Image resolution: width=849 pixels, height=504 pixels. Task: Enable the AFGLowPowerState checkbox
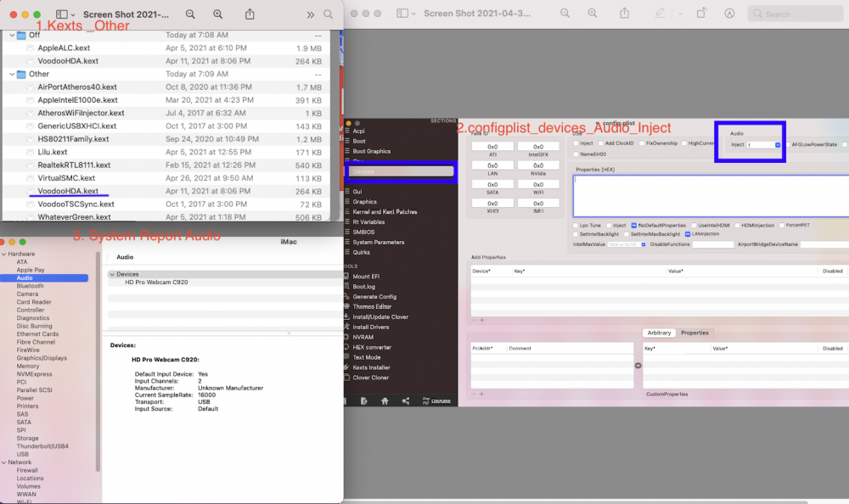click(x=789, y=144)
